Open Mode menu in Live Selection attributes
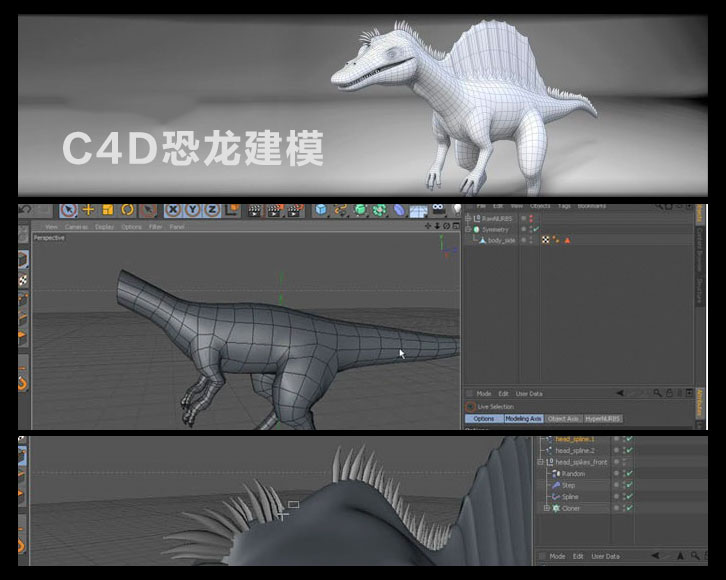The width and height of the screenshot is (726, 580). click(483, 393)
